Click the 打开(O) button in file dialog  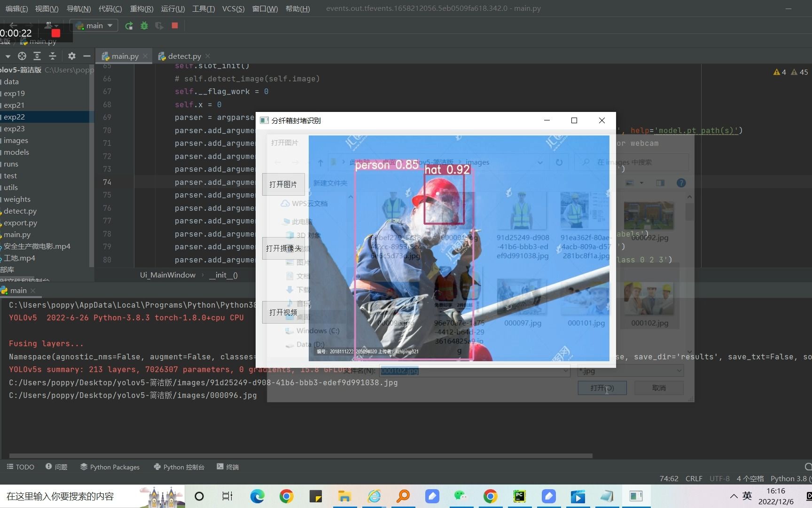click(x=602, y=388)
